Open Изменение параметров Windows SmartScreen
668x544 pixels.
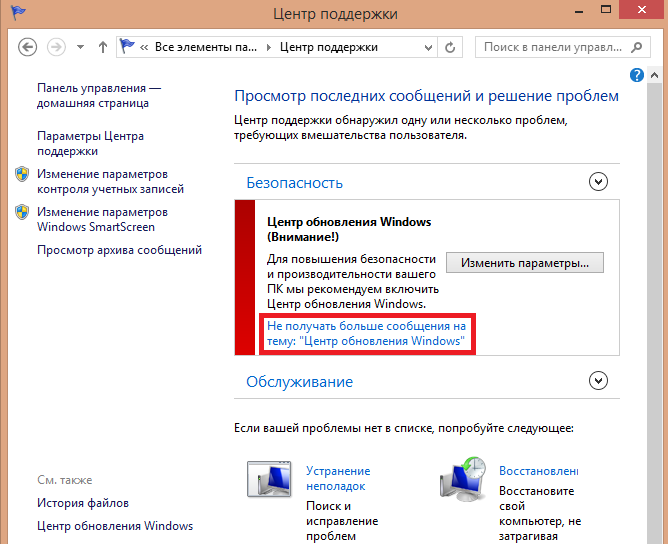point(102,219)
